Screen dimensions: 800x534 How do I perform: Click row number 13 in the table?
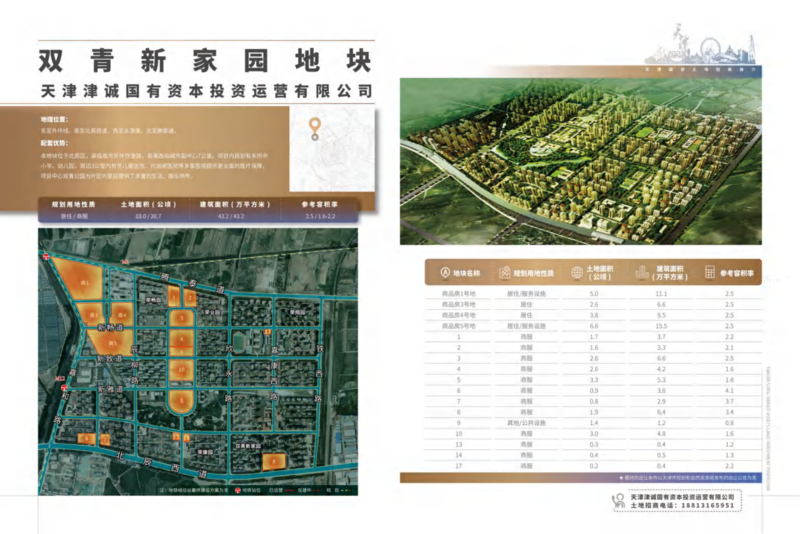pos(459,445)
